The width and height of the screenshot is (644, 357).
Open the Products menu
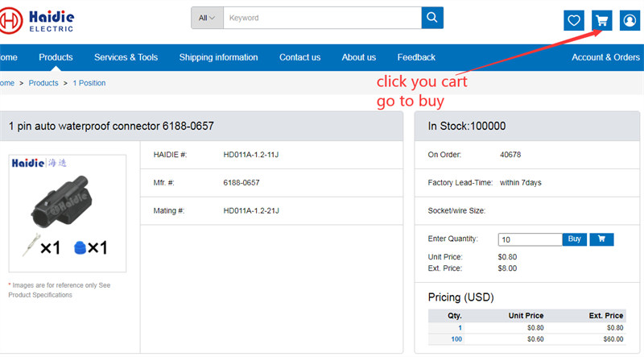[x=56, y=57]
